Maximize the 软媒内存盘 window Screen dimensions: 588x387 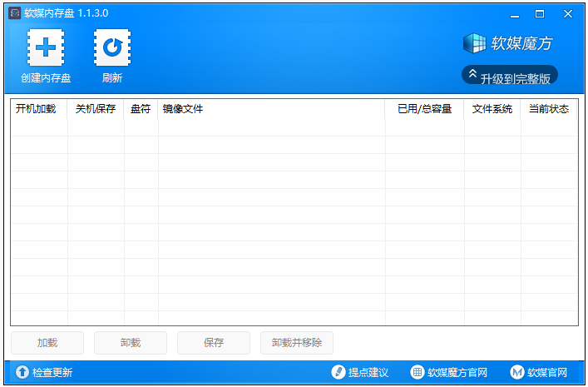(540, 14)
